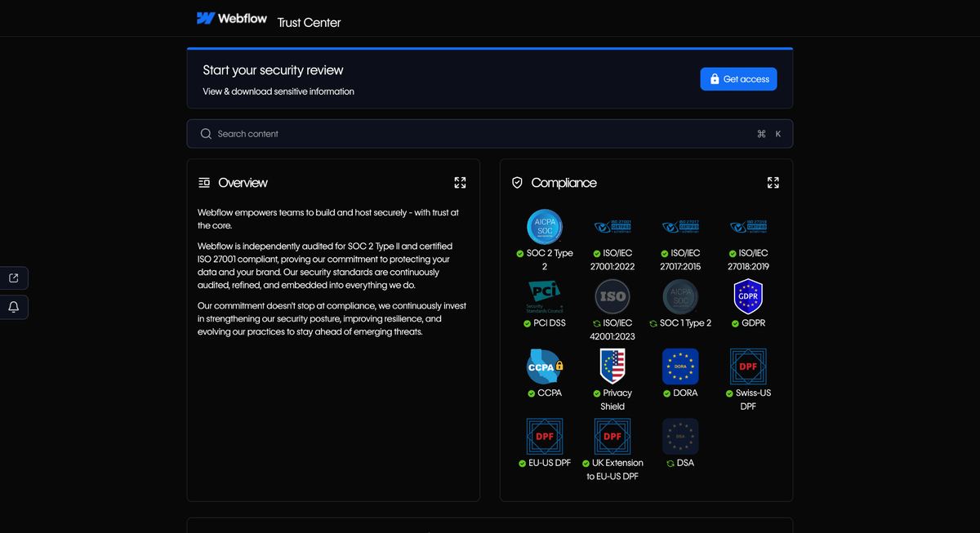The height and width of the screenshot is (533, 980).
Task: Click the SOC 2 Type 2 label
Action: coord(550,260)
